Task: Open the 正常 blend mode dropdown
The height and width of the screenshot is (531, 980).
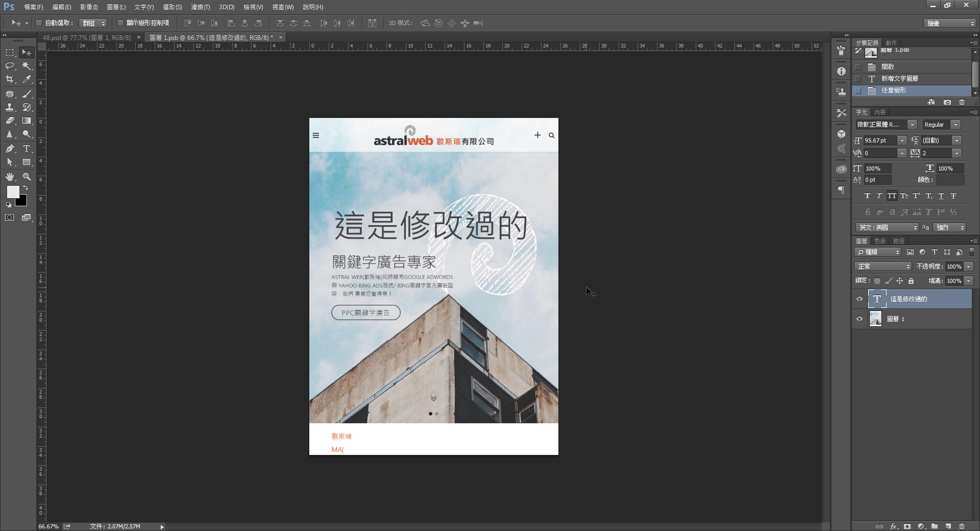Action: click(883, 267)
